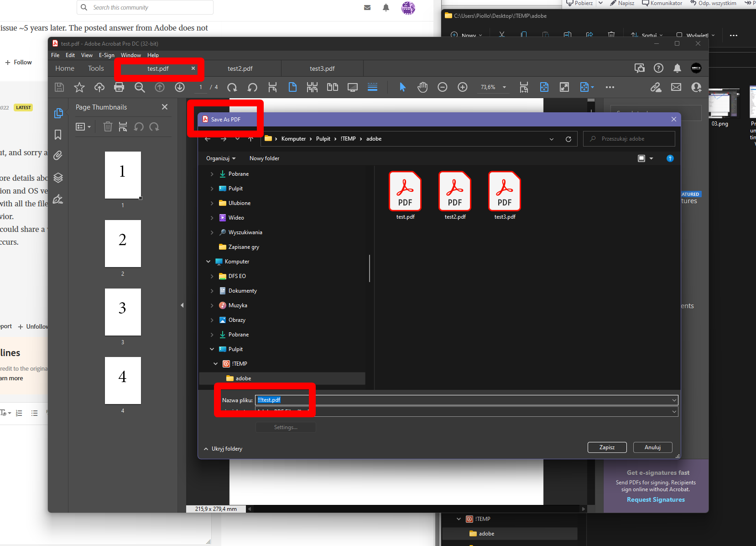Image resolution: width=756 pixels, height=546 pixels.
Task: Expand the Dokumenty folder in the tree
Action: (212, 290)
